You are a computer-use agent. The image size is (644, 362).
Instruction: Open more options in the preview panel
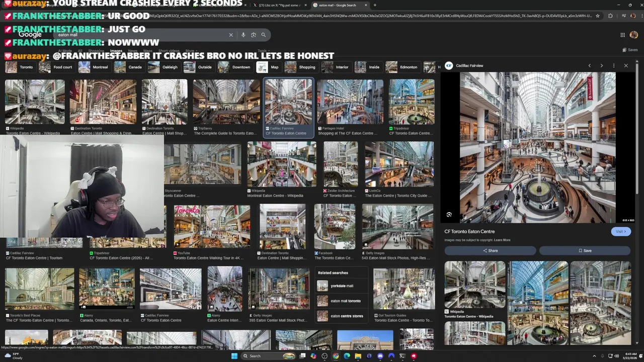point(613,65)
